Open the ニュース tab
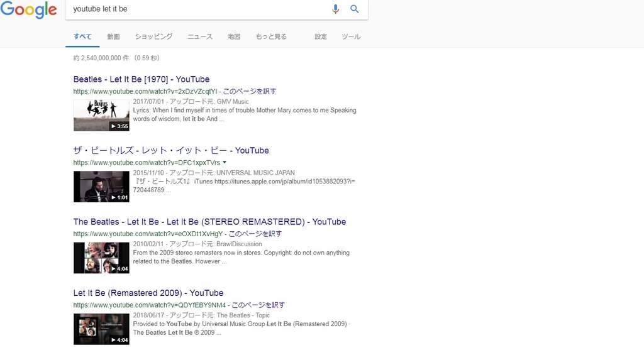Viewport: 644px width, 360px height. coord(200,36)
